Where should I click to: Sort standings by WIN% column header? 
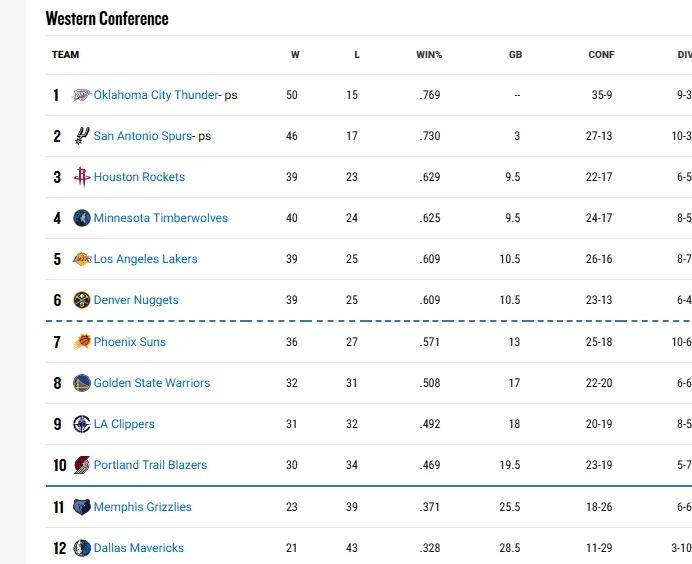(x=429, y=55)
